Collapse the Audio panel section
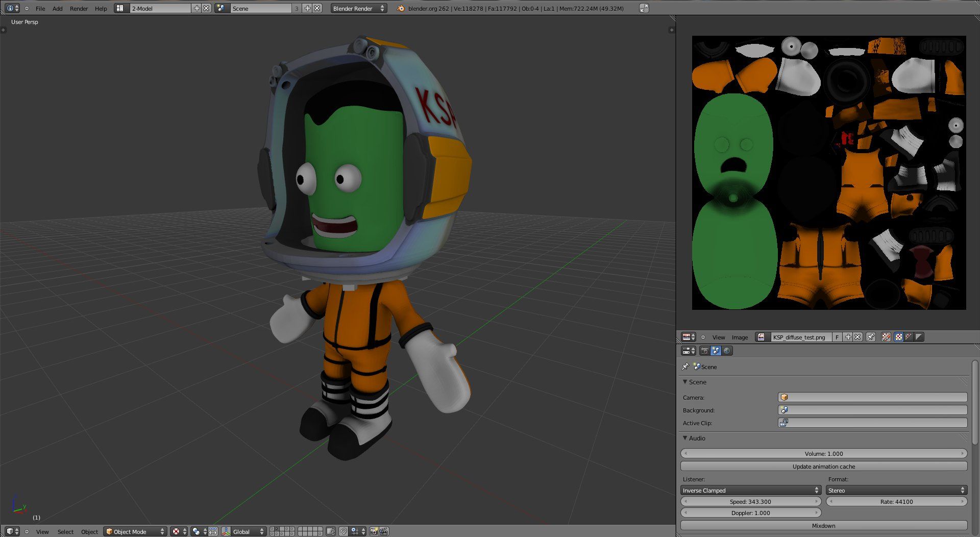 (685, 438)
